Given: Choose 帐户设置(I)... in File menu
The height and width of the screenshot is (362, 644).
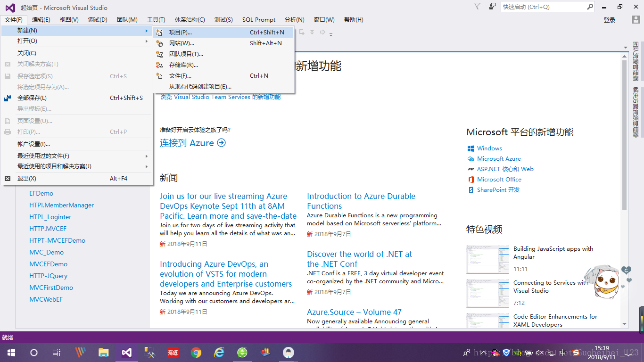Looking at the screenshot, I should click(77, 144).
